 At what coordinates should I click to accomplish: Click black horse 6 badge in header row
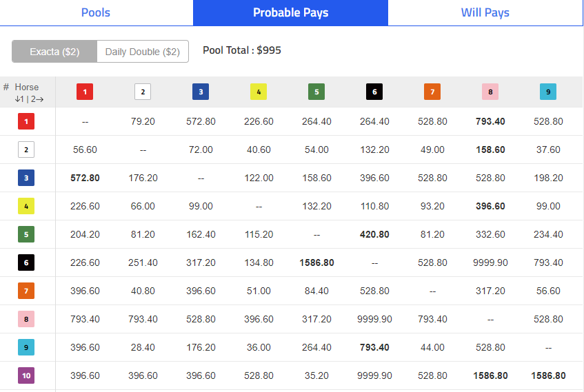[374, 92]
